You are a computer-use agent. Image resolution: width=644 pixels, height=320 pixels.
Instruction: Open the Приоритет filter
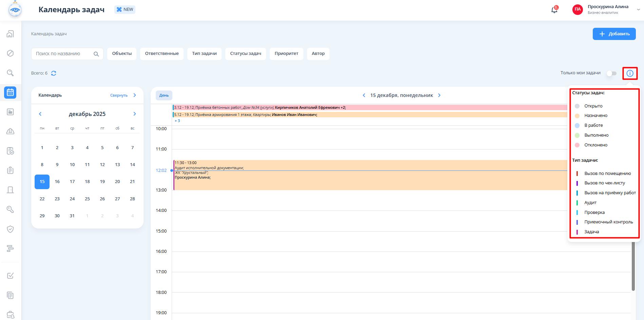(x=286, y=54)
